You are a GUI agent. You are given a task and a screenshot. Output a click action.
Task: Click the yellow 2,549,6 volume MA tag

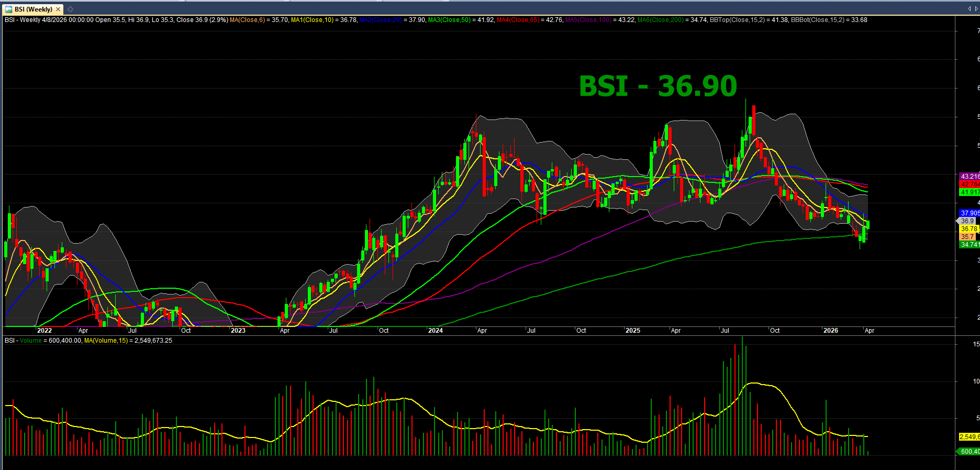(x=969, y=437)
